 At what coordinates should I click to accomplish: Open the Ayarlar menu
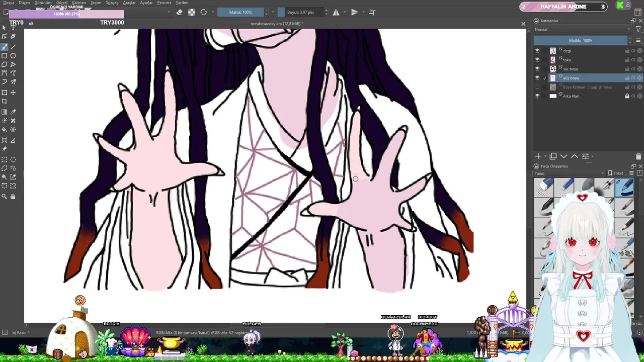tap(146, 3)
